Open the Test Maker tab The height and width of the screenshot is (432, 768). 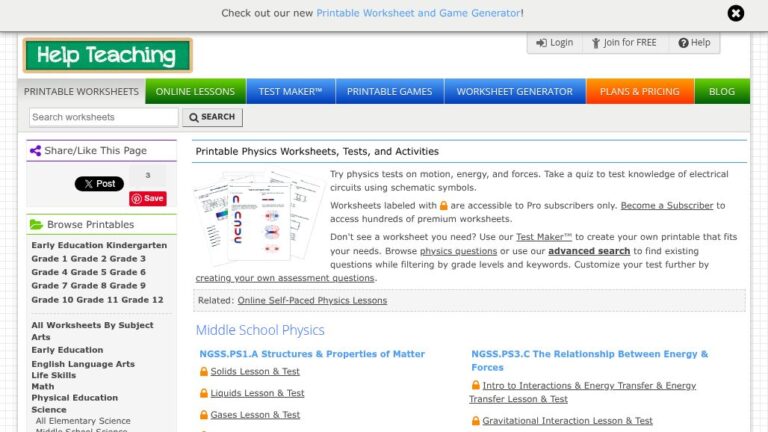[x=290, y=92]
